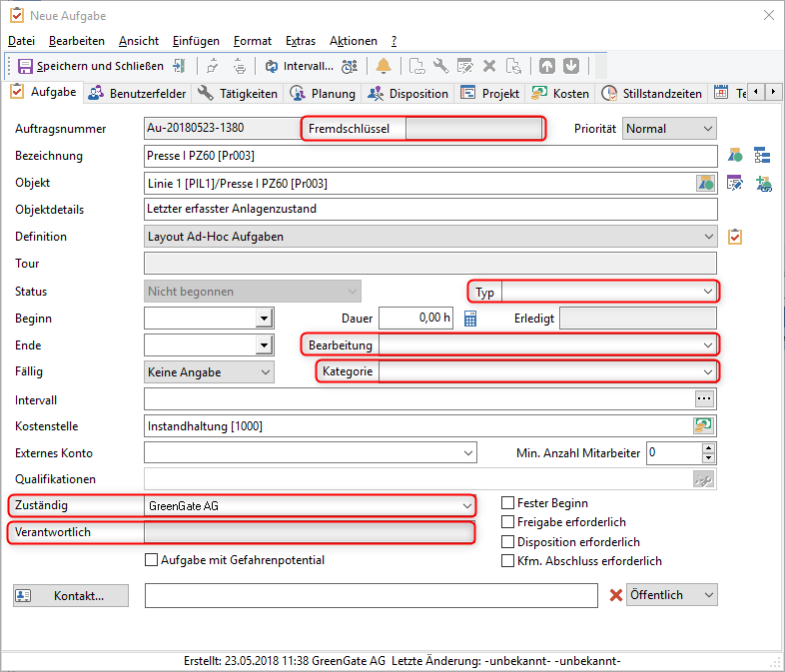Click object picker icon inside Objekt field
The width and height of the screenshot is (785, 672).
705,183
